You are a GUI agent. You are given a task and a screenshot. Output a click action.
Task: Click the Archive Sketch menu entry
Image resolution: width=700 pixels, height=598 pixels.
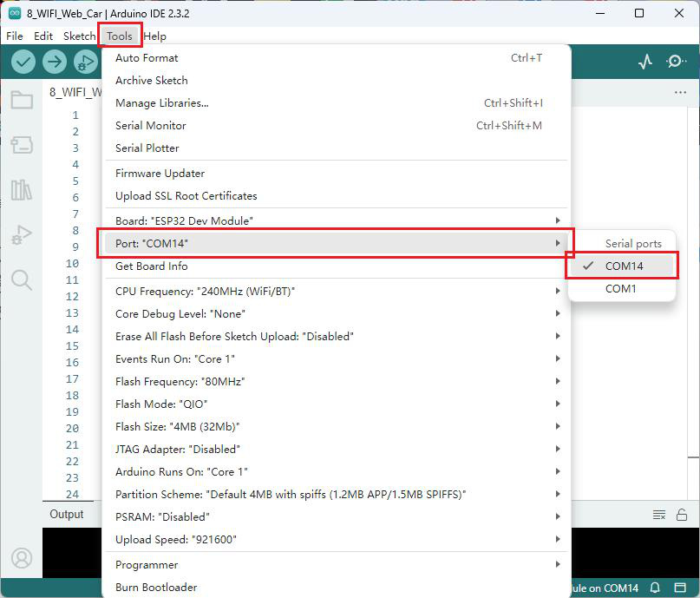337,81
